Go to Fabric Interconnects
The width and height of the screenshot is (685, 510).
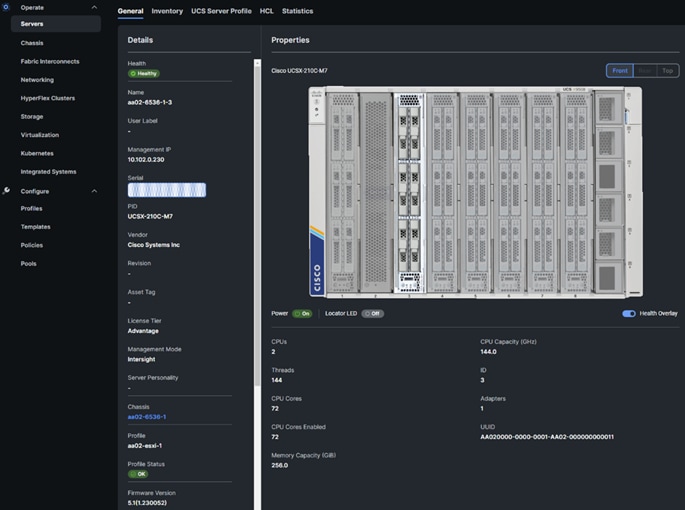50,61
